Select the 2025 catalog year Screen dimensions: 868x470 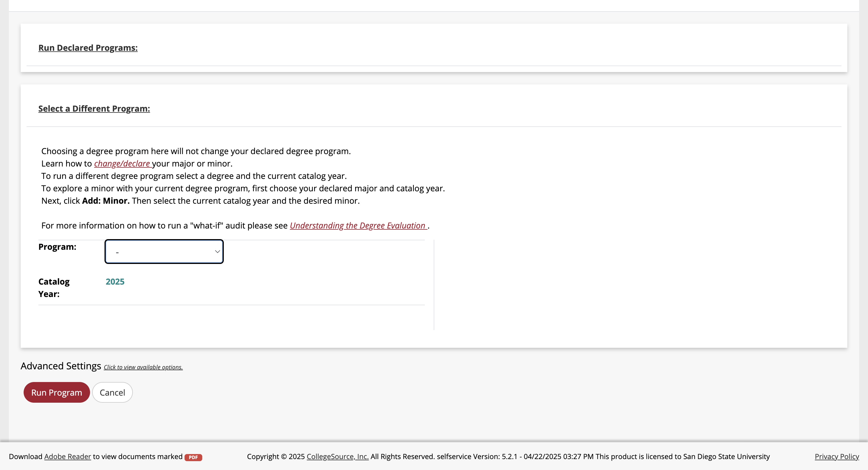(115, 282)
